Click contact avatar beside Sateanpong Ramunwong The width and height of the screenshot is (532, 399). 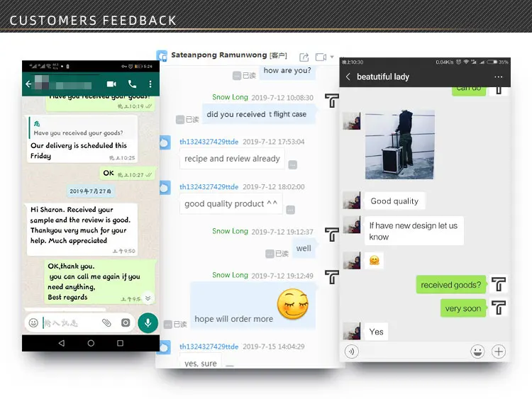click(x=162, y=56)
